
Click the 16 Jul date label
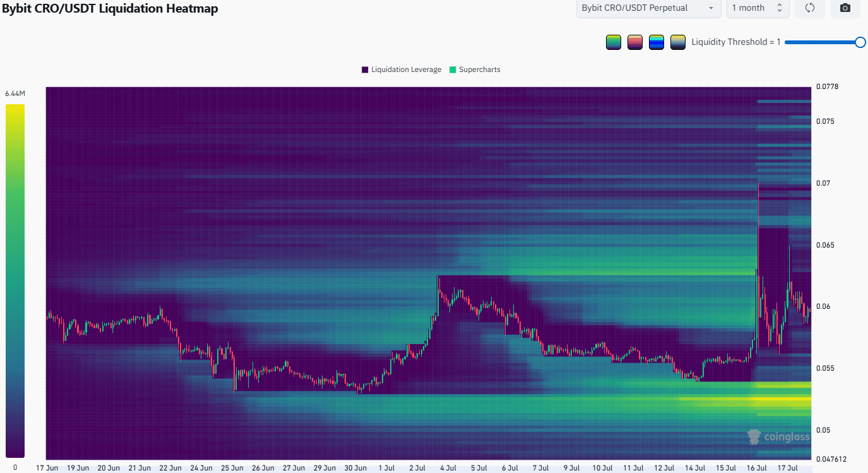pyautogui.click(x=756, y=468)
